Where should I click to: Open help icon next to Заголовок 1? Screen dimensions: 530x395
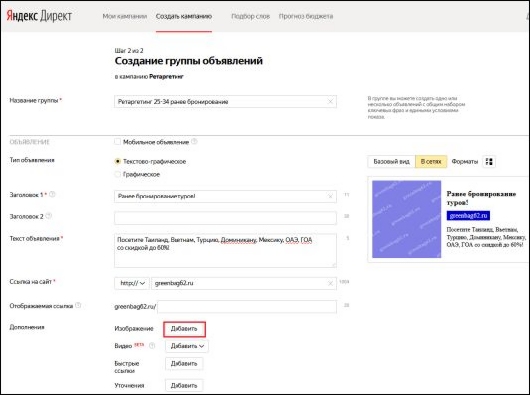tap(52, 194)
